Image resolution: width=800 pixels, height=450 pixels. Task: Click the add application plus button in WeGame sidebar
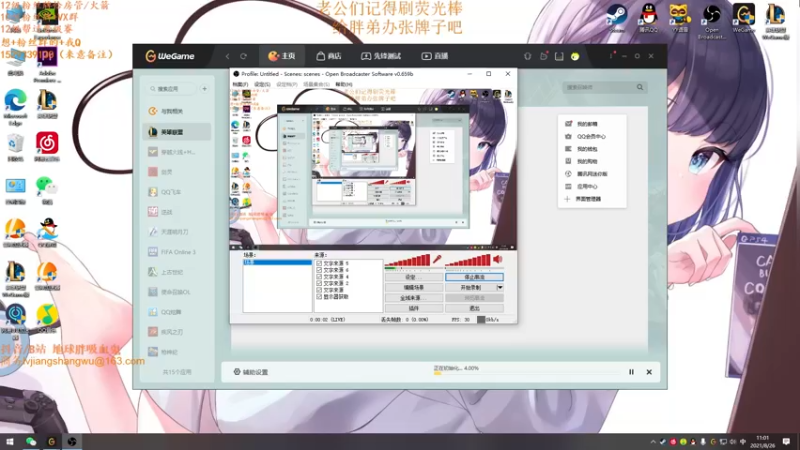[204, 89]
